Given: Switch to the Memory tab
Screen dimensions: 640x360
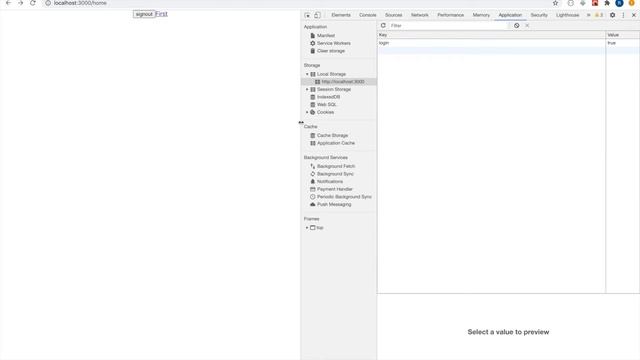Looking at the screenshot, I should [481, 15].
